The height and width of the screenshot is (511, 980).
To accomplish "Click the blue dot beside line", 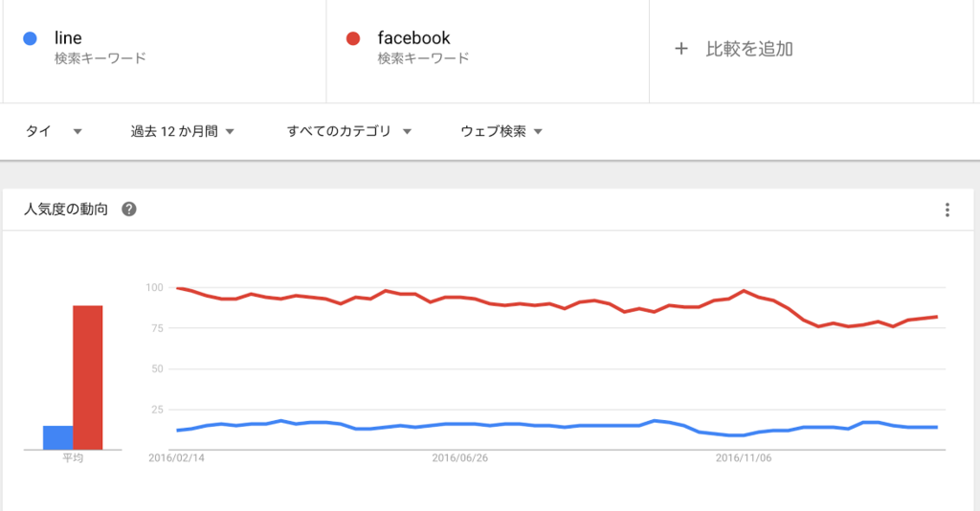I will pyautogui.click(x=30, y=38).
